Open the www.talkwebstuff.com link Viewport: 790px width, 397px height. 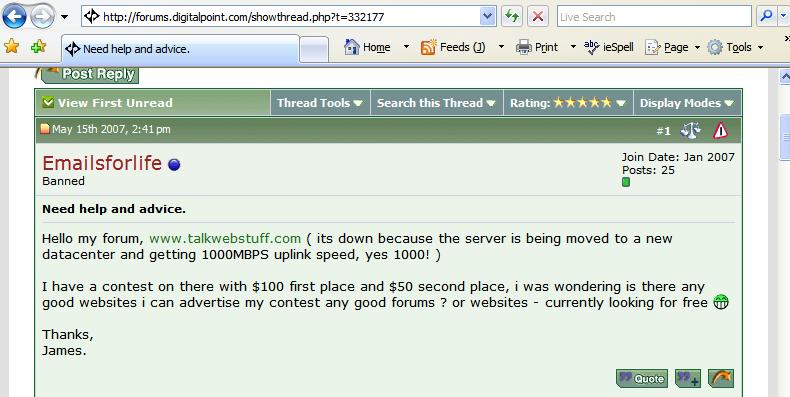point(225,238)
